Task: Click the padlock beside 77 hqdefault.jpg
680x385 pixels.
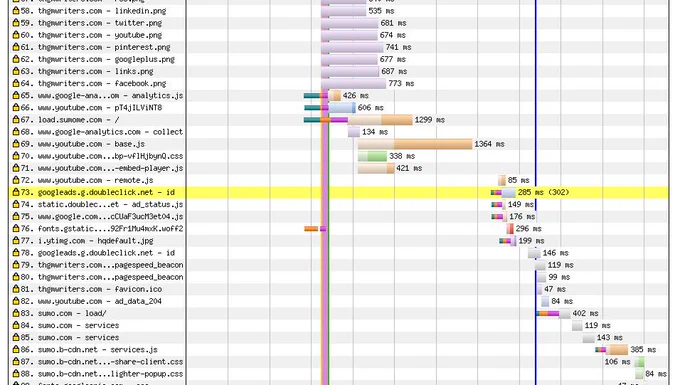Action: [x=16, y=241]
